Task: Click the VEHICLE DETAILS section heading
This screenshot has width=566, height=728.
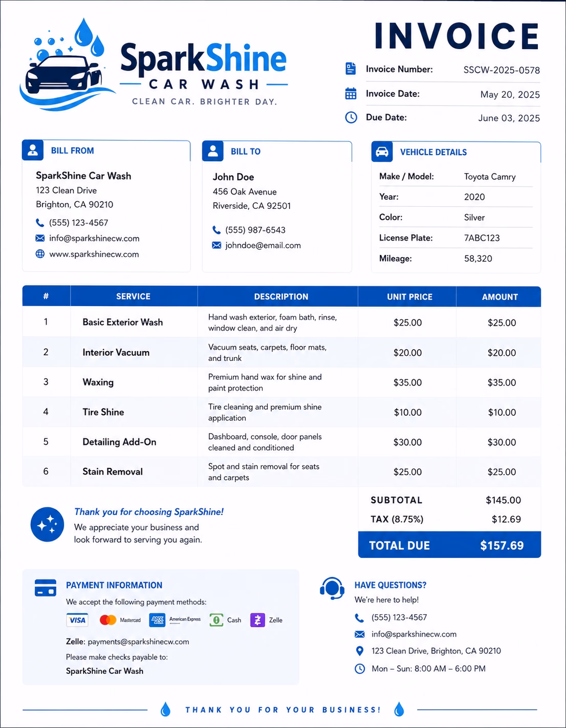Action: (x=433, y=152)
